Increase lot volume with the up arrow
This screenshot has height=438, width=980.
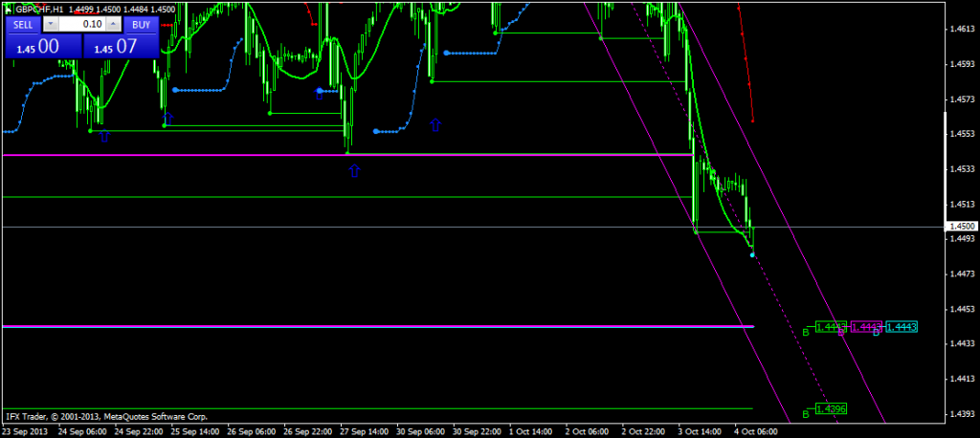pyautogui.click(x=113, y=23)
